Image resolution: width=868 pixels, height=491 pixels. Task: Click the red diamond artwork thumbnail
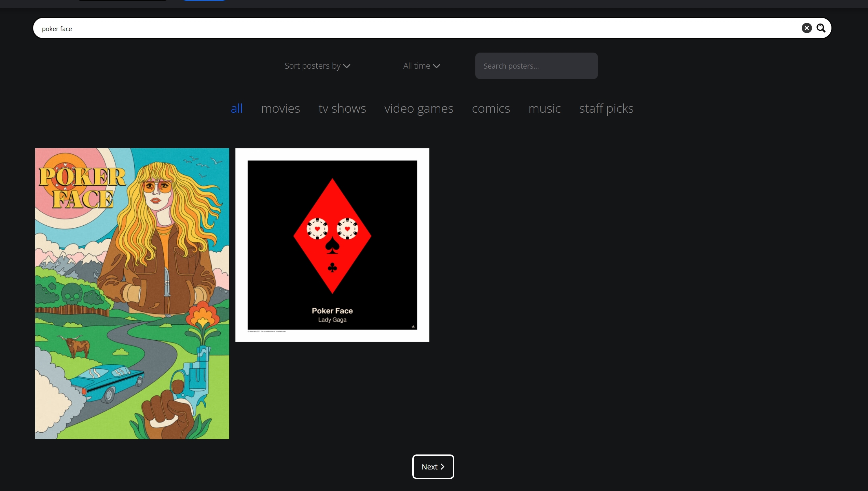click(332, 236)
